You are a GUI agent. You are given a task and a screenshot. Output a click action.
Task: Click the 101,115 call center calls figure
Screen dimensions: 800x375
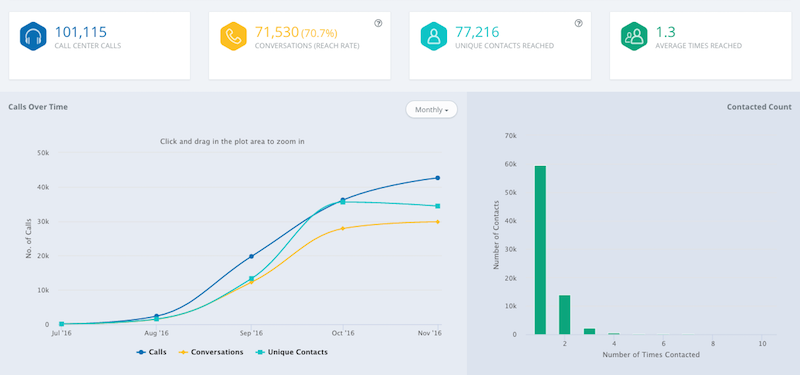coord(81,32)
